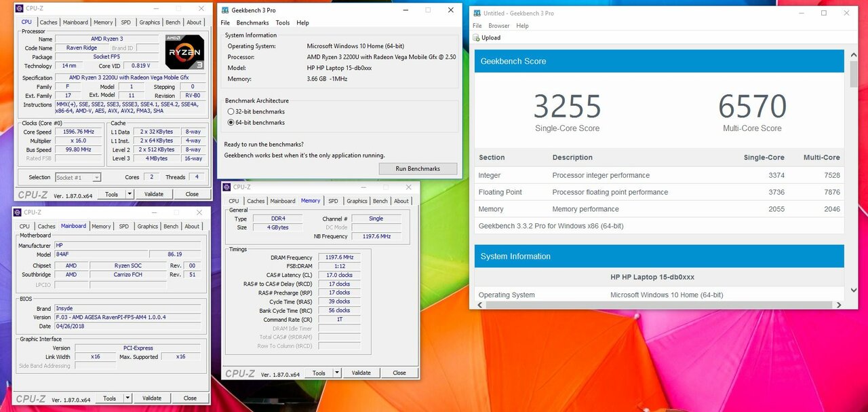This screenshot has height=412, width=868.
Task: Click the Specification field with Ryzen 3 2200U
Action: tap(130, 77)
